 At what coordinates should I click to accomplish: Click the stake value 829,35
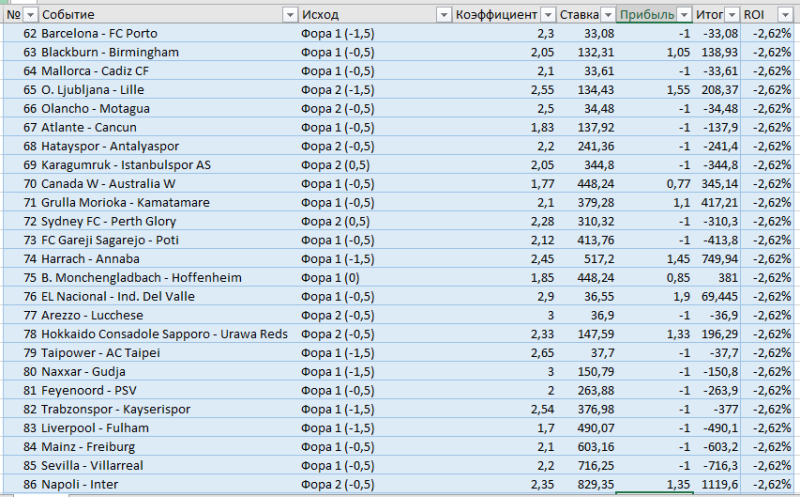point(594,484)
